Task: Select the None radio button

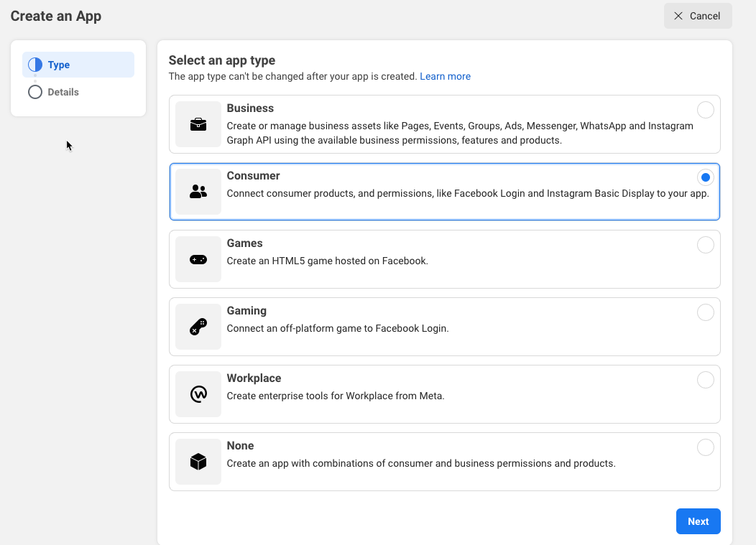Action: tap(706, 447)
